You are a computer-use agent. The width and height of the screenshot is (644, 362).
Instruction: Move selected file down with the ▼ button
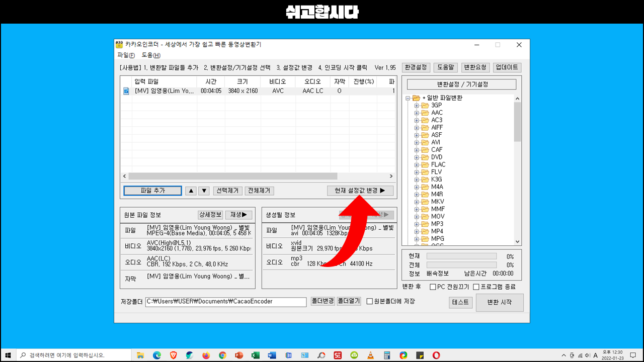pos(204,191)
